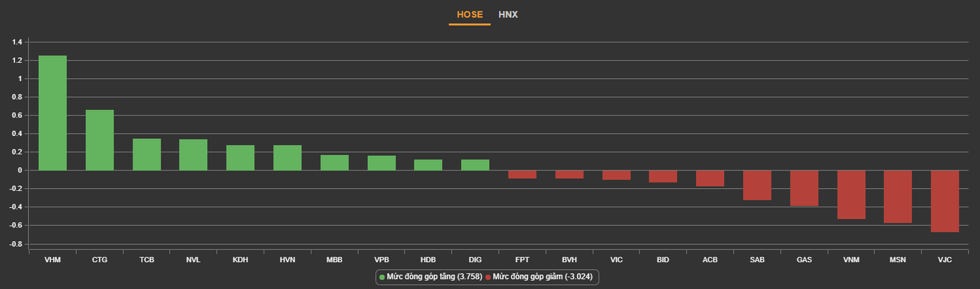Select the VNM red bar
The height and width of the screenshot is (289, 980).
click(851, 195)
